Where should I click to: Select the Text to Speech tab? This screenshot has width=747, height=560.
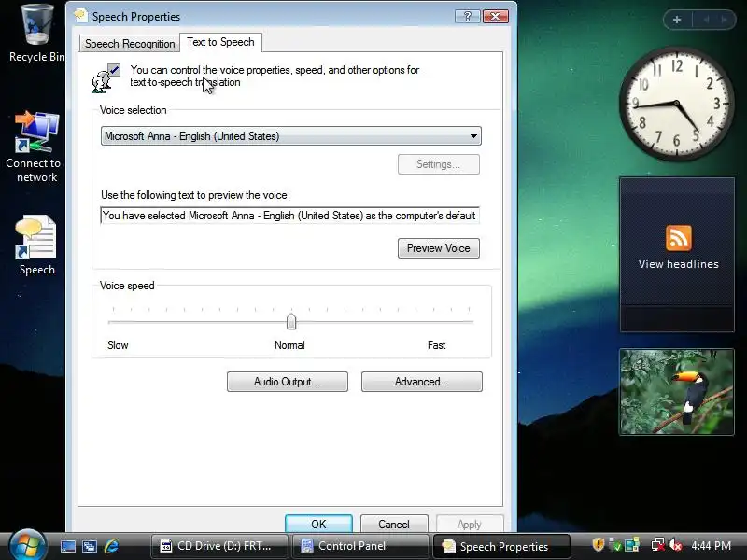coord(220,42)
